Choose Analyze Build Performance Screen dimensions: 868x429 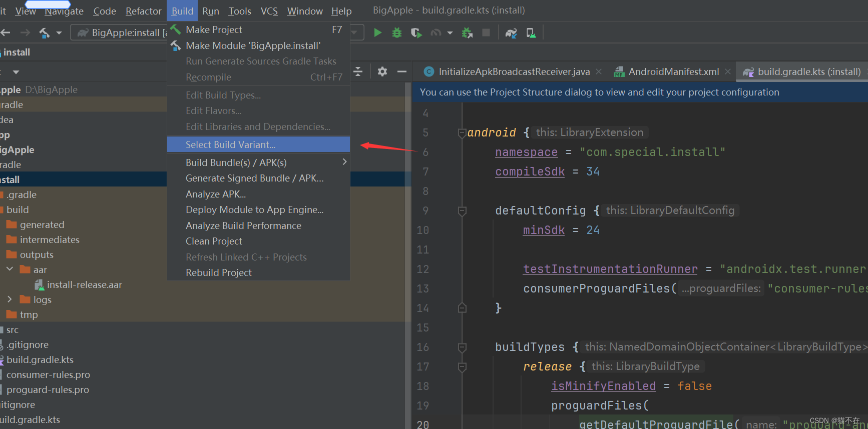click(x=258, y=225)
